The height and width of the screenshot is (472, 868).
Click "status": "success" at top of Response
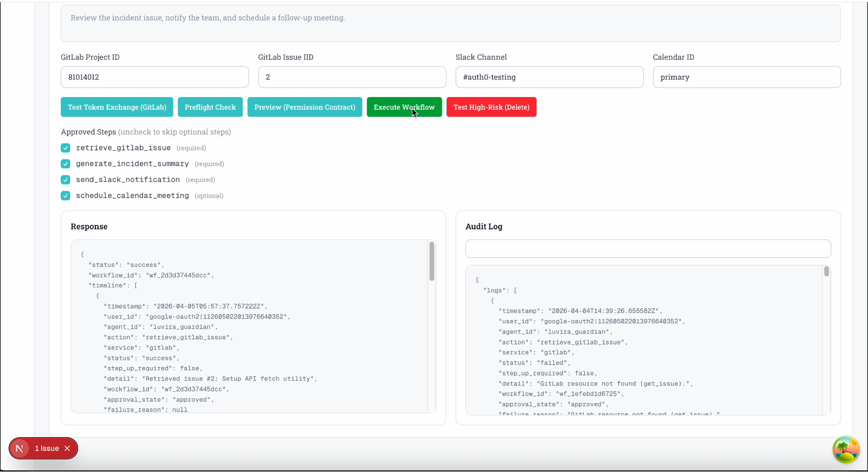coord(127,265)
